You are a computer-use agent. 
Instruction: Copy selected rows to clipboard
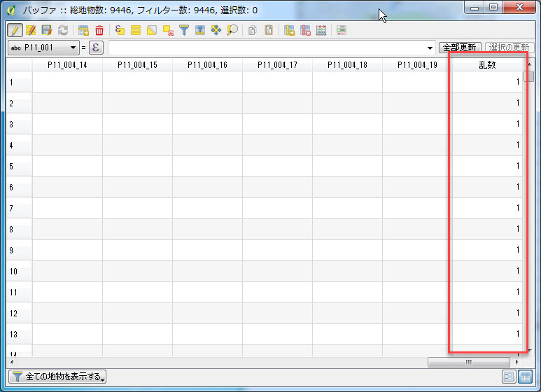click(252, 30)
